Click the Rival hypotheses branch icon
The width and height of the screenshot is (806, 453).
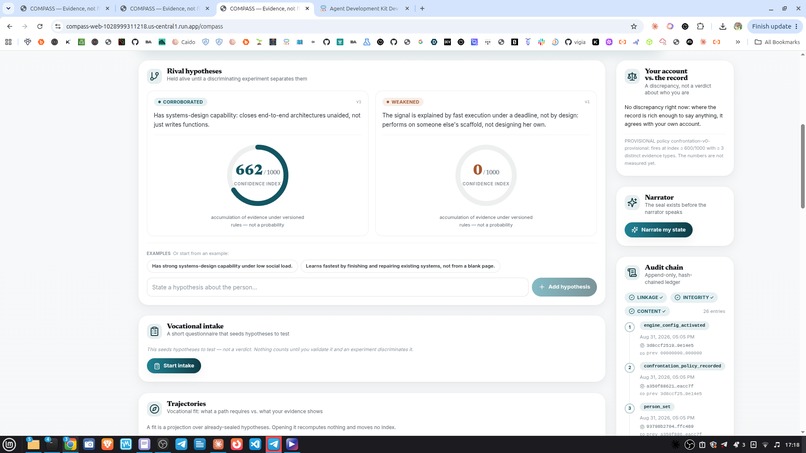coord(154,76)
